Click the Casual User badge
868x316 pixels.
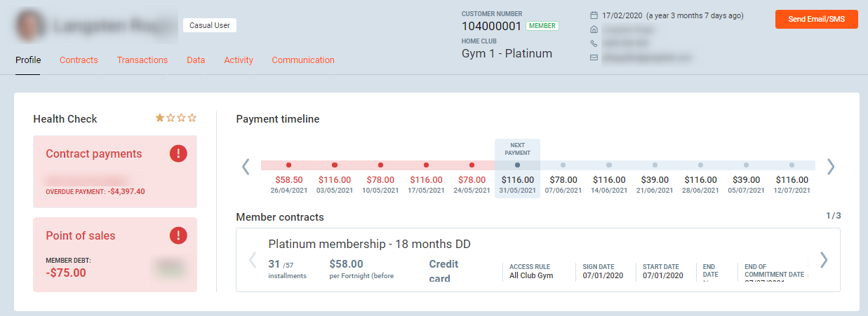coord(211,25)
